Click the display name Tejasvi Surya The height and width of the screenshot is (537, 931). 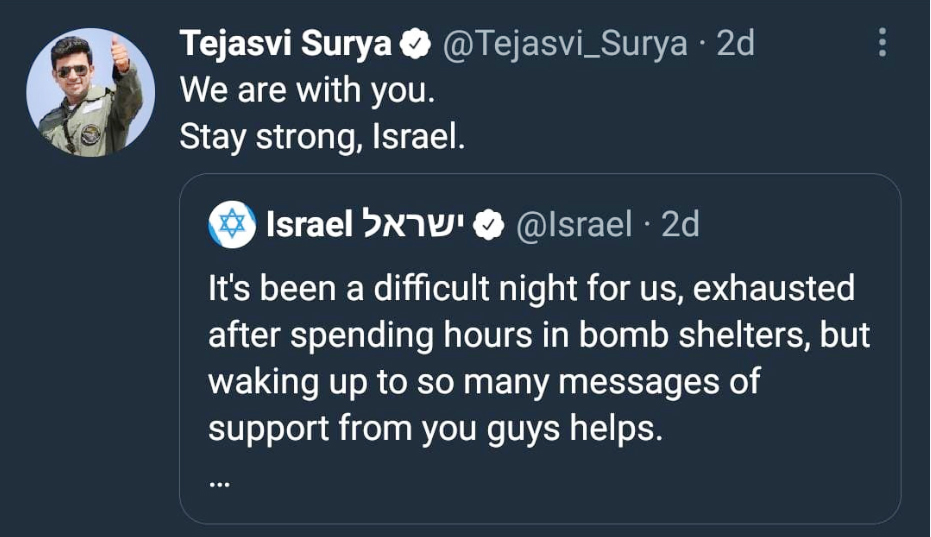coord(285,44)
